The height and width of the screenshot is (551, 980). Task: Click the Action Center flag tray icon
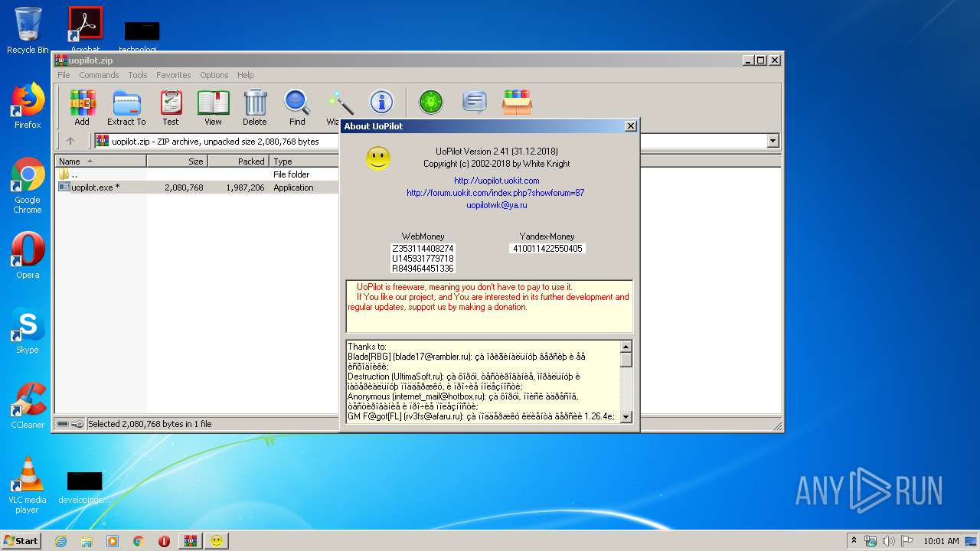pos(907,541)
